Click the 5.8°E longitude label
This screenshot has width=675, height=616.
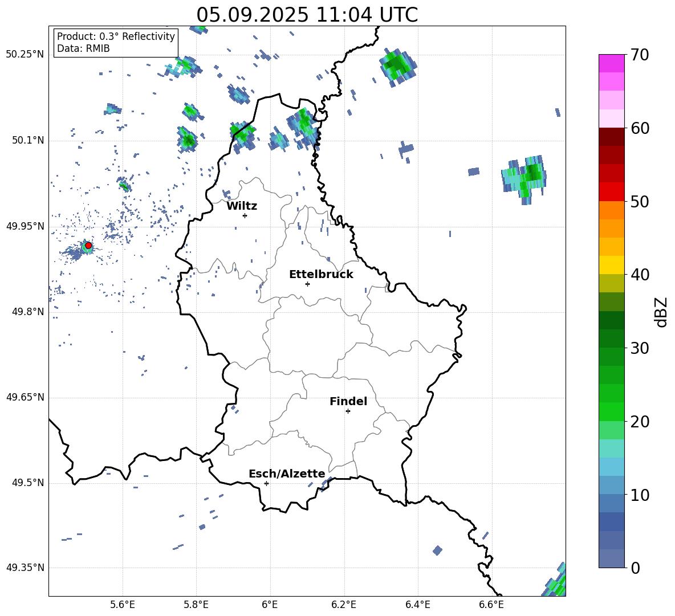point(196,605)
